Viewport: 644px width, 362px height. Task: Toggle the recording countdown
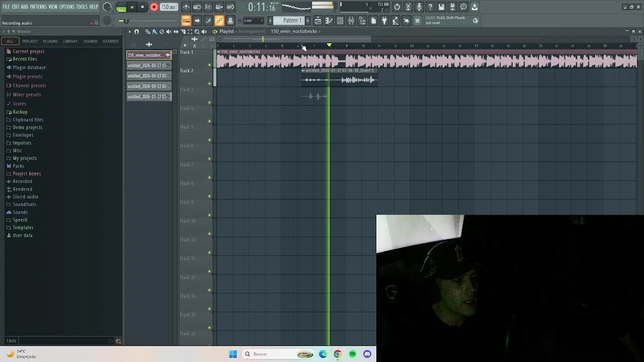pos(208,7)
